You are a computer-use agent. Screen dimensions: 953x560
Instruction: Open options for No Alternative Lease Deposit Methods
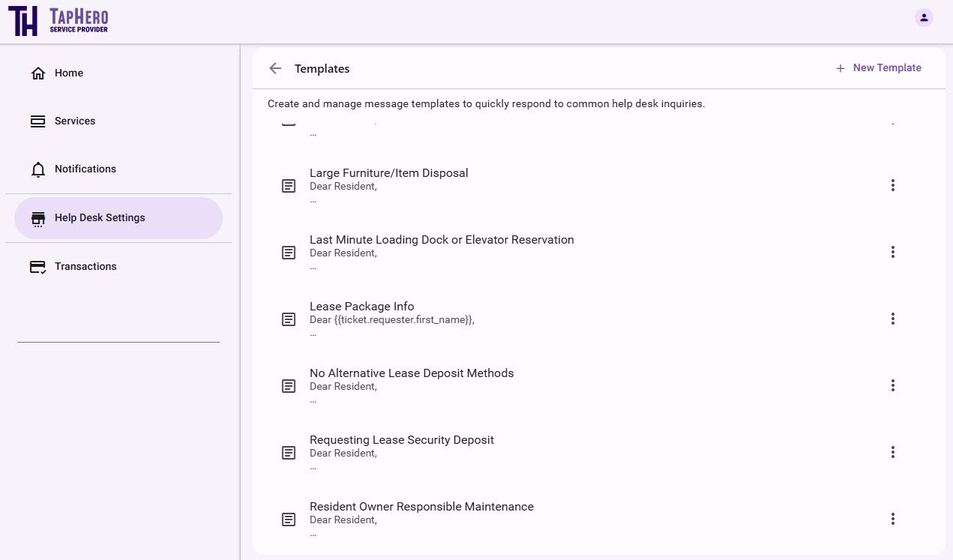point(892,385)
